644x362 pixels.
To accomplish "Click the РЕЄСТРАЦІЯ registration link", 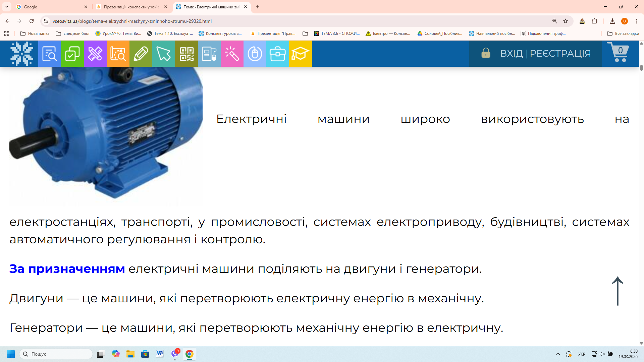I will point(560,53).
